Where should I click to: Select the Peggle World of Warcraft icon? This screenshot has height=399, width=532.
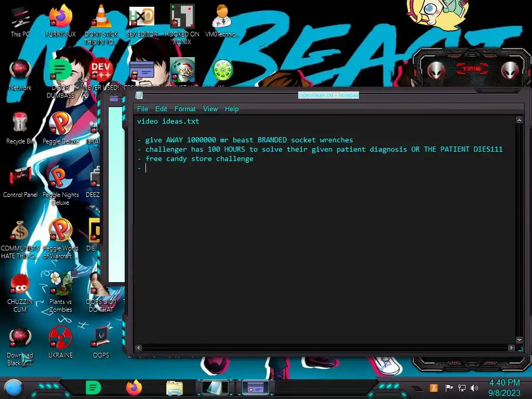point(60,240)
